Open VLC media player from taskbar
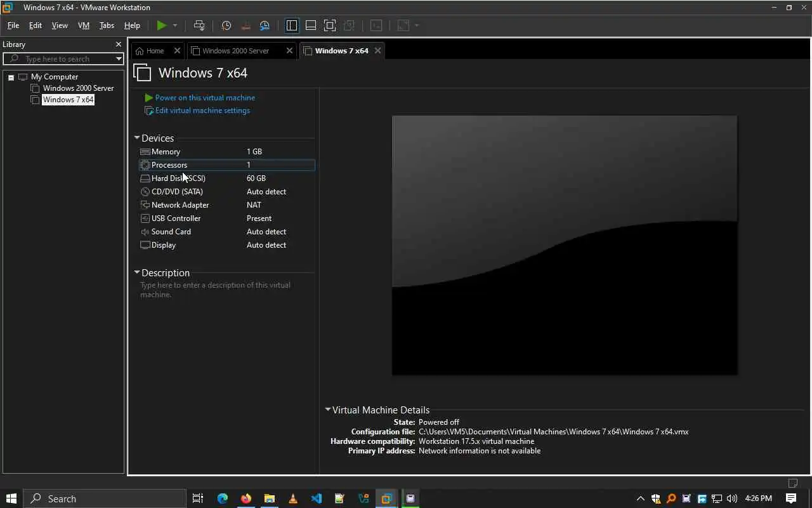Image resolution: width=812 pixels, height=508 pixels. coord(293,498)
